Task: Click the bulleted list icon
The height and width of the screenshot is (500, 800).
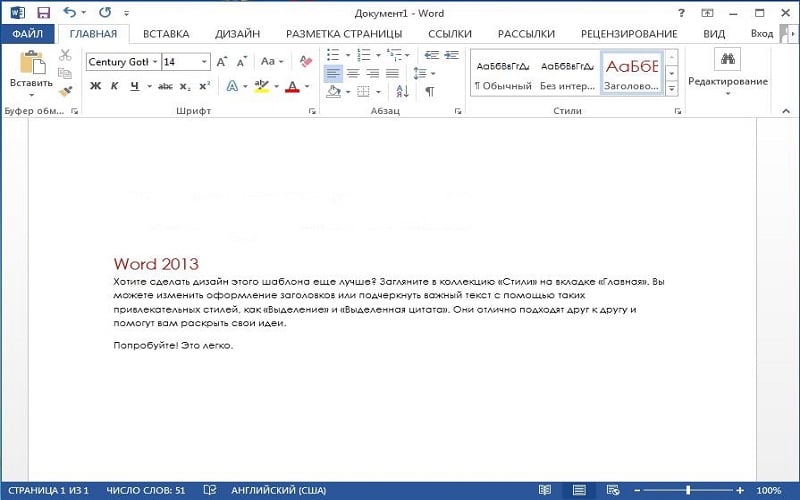Action: (333, 55)
